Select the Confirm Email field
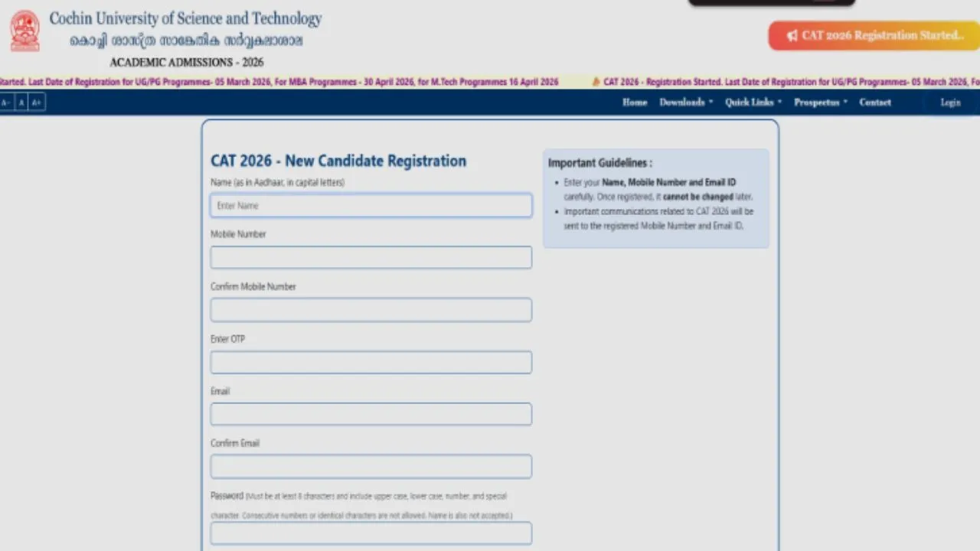The width and height of the screenshot is (980, 551). 371,466
